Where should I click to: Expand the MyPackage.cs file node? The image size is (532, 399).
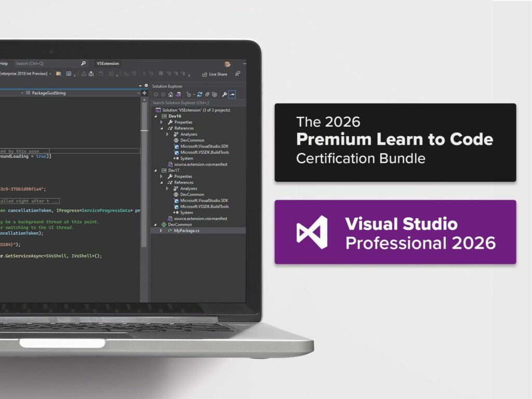point(162,231)
